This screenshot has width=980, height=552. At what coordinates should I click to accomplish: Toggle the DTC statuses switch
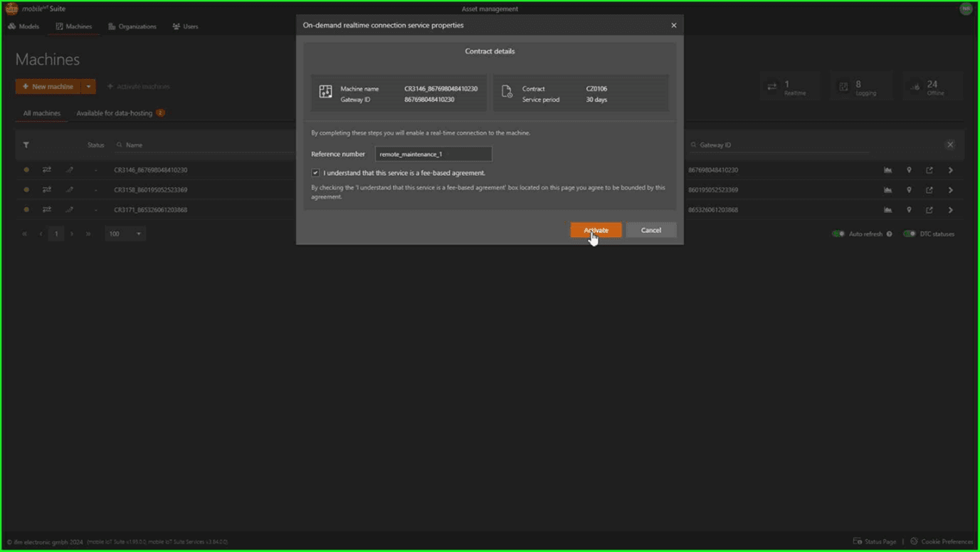click(909, 234)
